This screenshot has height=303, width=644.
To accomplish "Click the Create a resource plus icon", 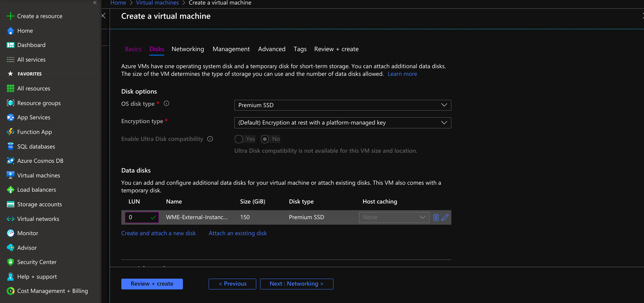I will point(10,16).
